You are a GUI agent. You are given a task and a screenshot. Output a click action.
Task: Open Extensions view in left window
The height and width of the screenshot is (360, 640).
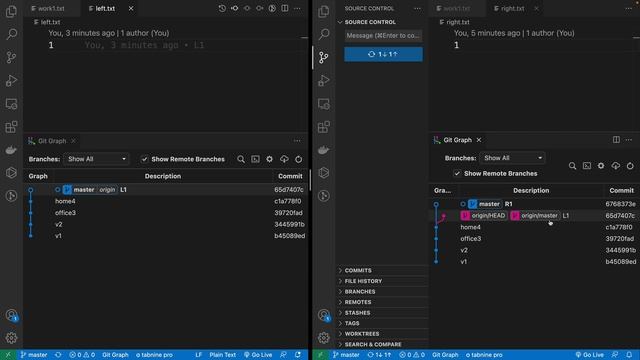[11, 127]
